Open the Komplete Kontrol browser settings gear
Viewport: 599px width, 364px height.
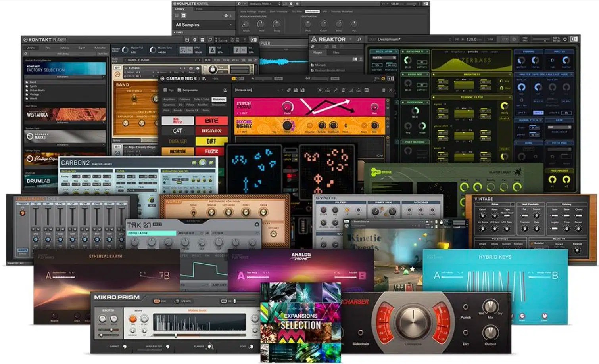click(x=226, y=15)
